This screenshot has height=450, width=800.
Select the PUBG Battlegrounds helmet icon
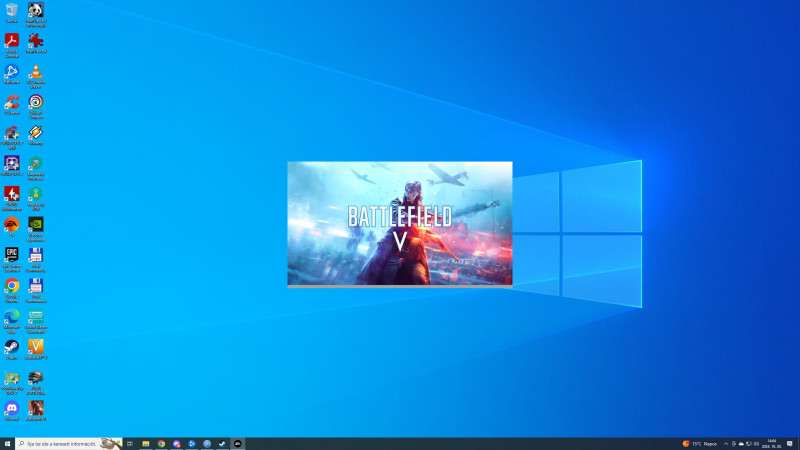[36, 382]
